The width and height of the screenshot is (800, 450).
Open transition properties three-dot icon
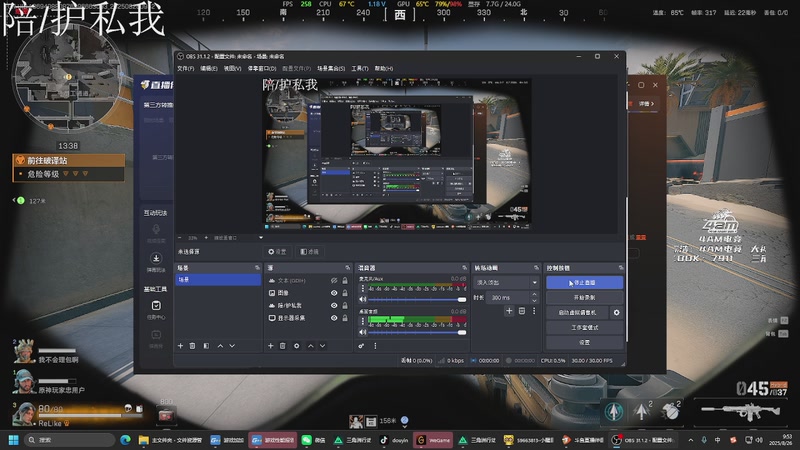(x=534, y=311)
